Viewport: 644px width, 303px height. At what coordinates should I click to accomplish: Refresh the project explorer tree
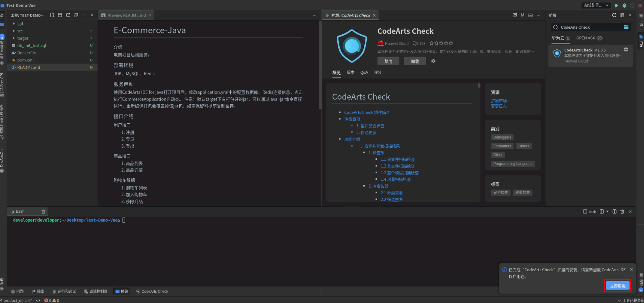[x=68, y=15]
